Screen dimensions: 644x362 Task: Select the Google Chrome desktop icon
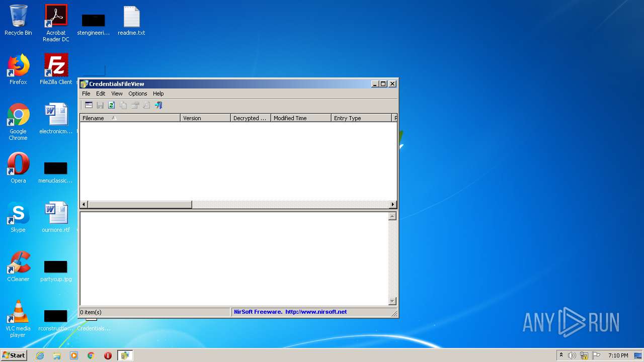click(18, 122)
